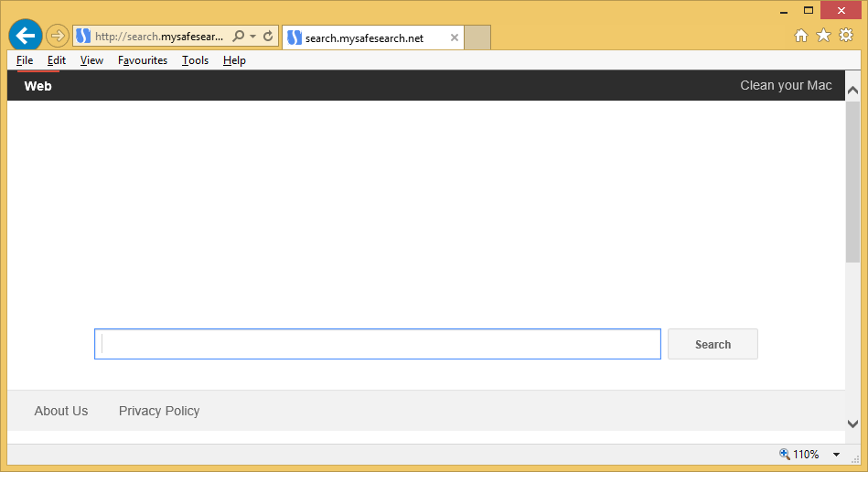Open a new tab
868x483 pixels.
coord(477,38)
